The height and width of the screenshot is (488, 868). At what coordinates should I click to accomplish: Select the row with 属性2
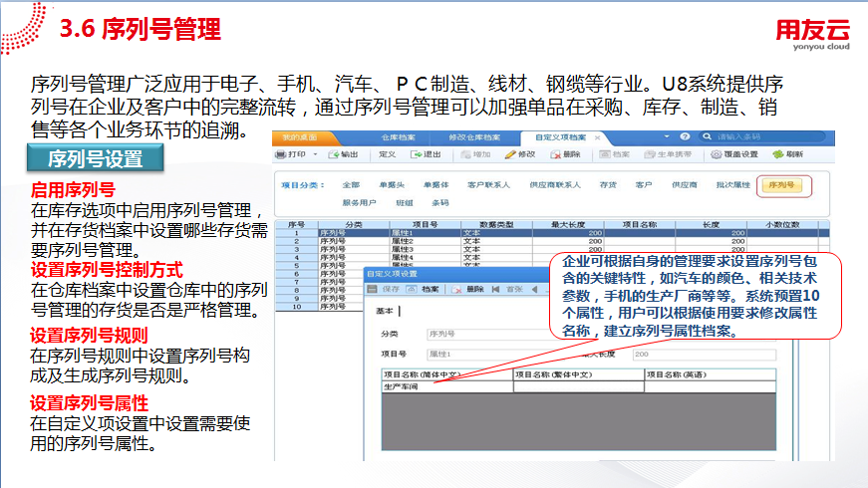552,241
